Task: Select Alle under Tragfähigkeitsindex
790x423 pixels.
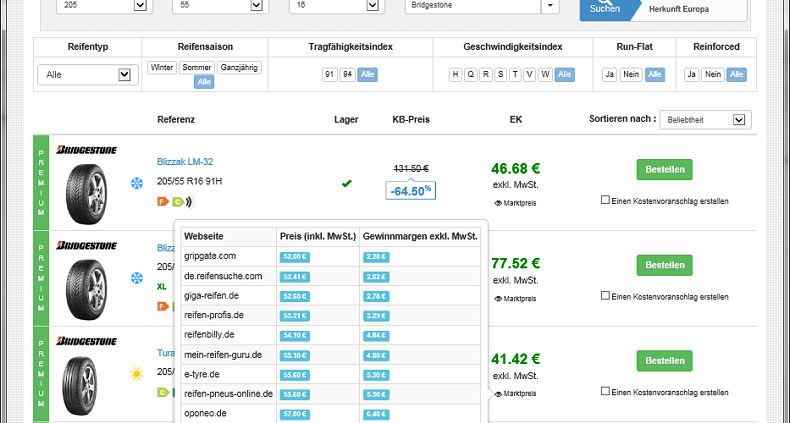Action: click(367, 75)
